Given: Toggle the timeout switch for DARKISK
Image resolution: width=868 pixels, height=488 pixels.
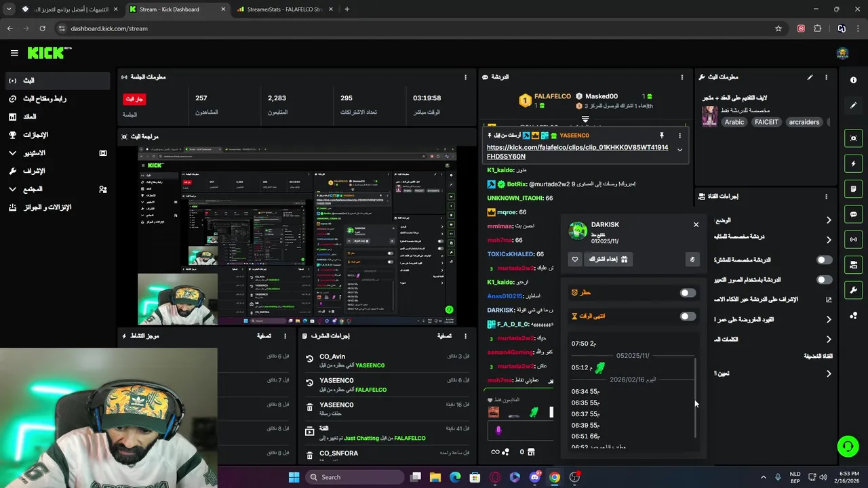Looking at the screenshot, I should (688, 317).
